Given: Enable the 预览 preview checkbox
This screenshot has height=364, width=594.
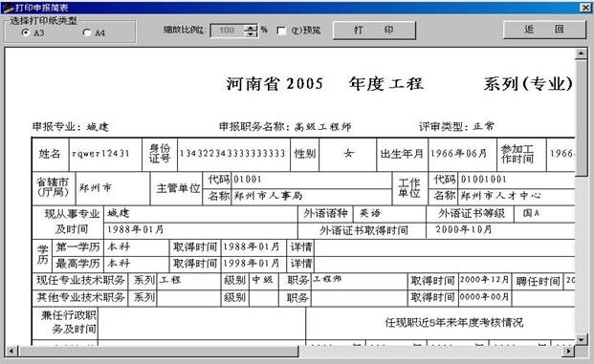Looking at the screenshot, I should coord(281,31).
